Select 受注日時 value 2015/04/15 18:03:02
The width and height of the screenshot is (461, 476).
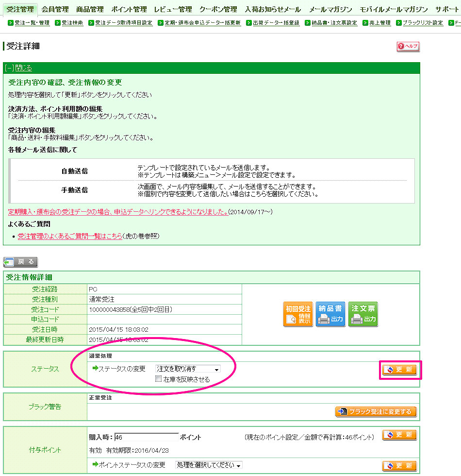click(118, 330)
